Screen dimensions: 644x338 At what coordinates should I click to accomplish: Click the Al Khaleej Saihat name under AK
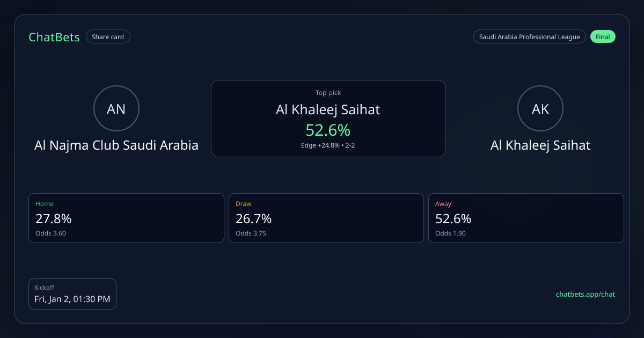540,145
